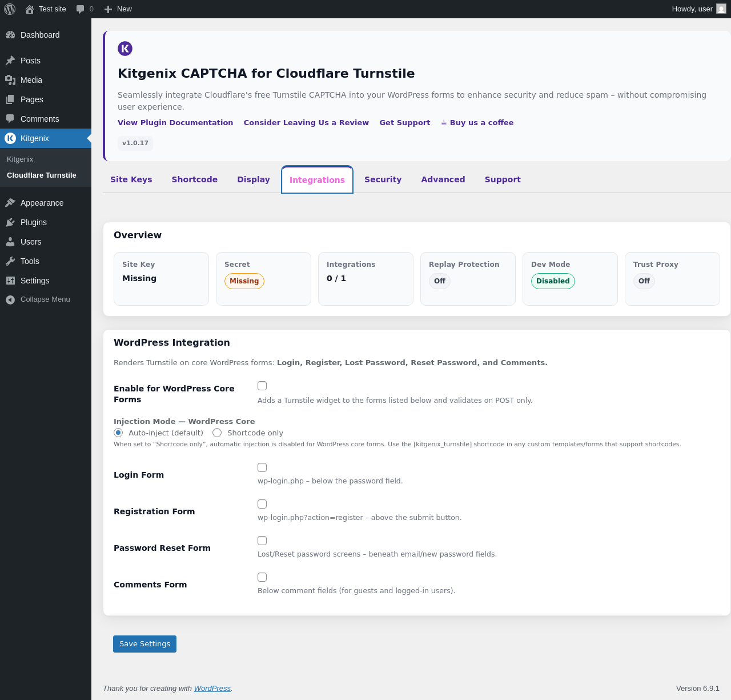Open View Plugin Documentation link
This screenshot has height=700, width=731.
click(x=175, y=123)
